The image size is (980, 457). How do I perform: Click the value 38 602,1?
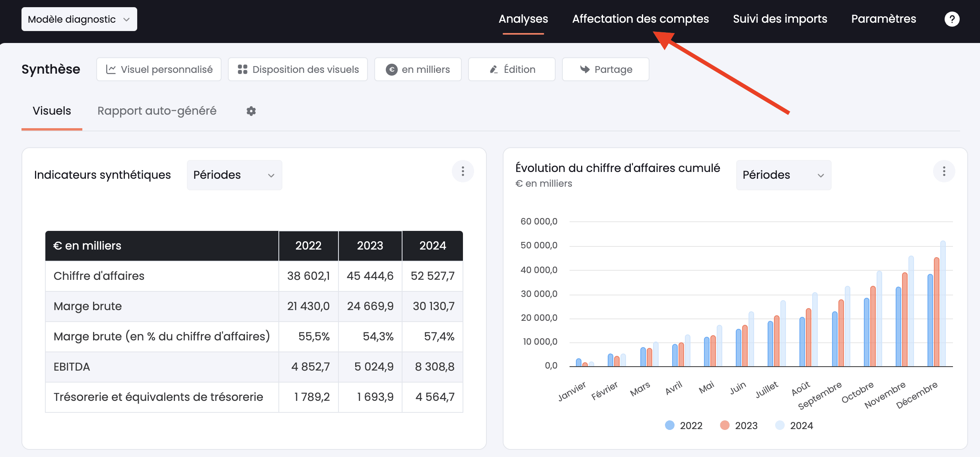tap(308, 276)
